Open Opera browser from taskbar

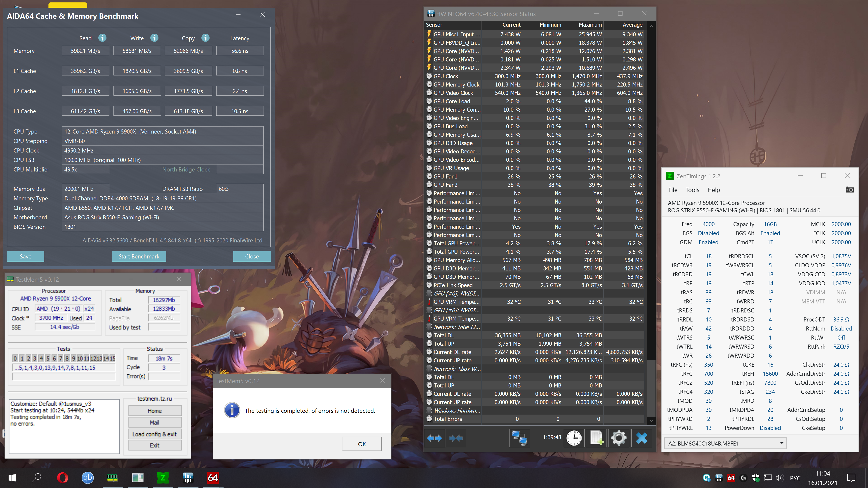pyautogui.click(x=63, y=478)
